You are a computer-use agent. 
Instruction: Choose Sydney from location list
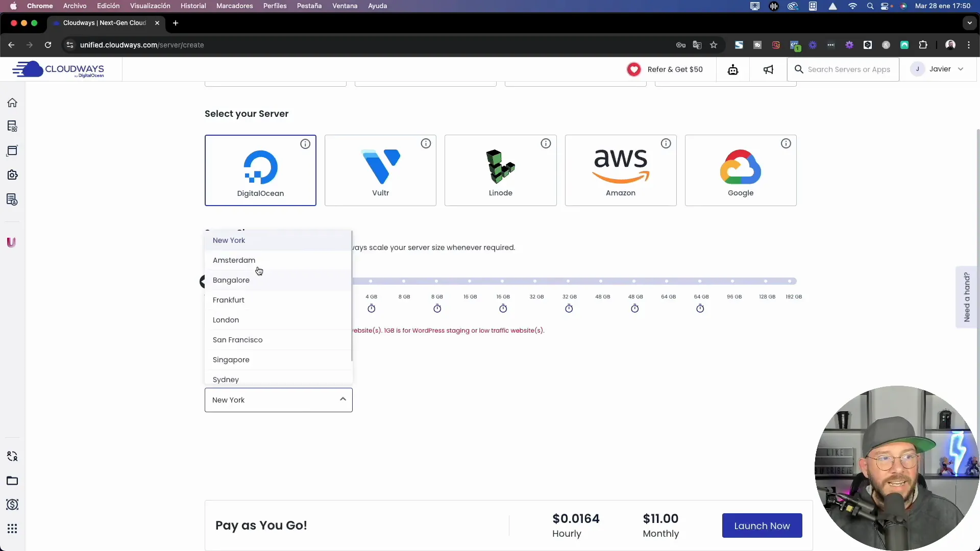(278, 378)
